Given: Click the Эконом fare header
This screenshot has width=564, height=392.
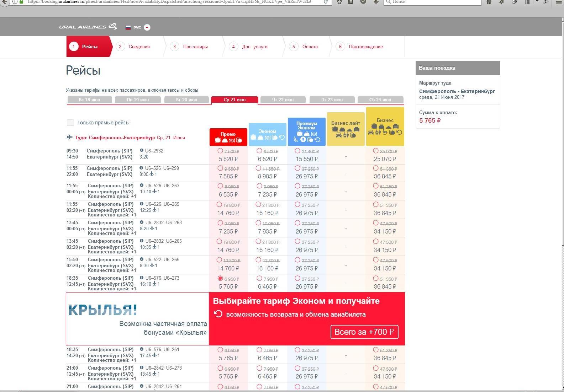Looking at the screenshot, I should click(267, 134).
